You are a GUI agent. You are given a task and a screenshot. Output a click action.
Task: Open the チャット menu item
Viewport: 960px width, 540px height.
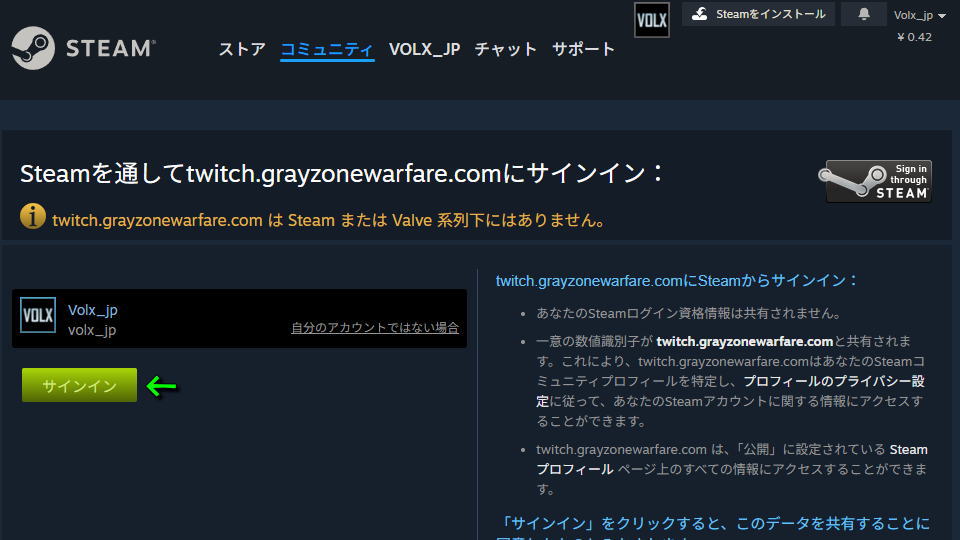(505, 49)
